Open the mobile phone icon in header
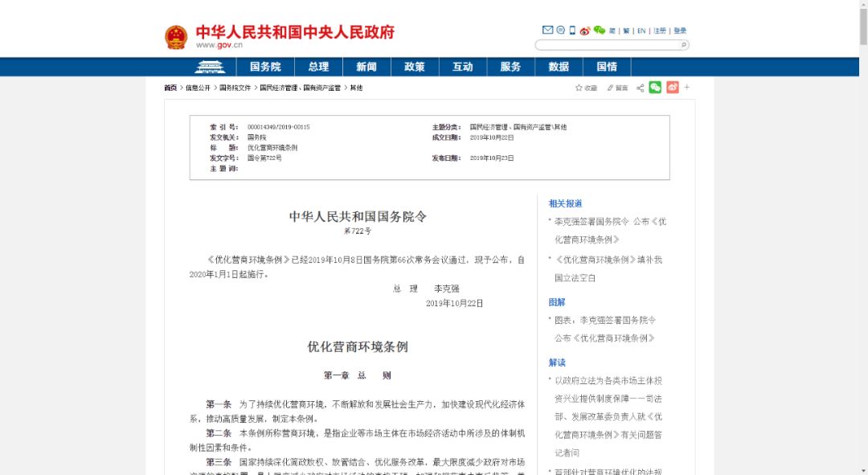The image size is (868, 475). [572, 30]
